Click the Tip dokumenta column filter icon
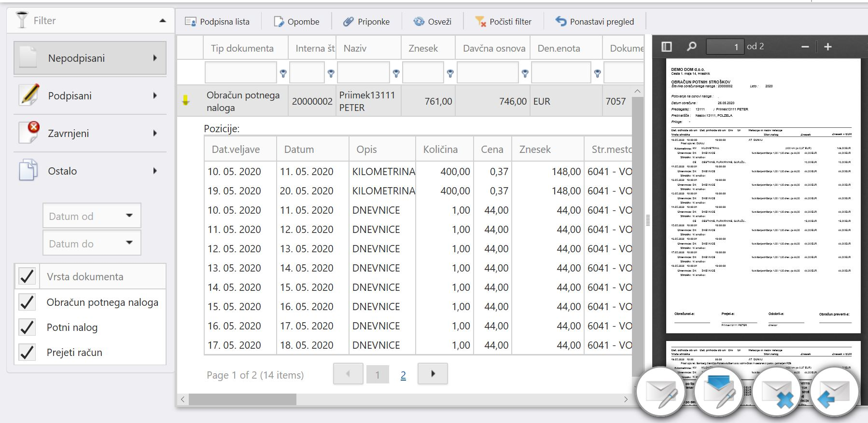This screenshot has height=423, width=868. coord(283,73)
